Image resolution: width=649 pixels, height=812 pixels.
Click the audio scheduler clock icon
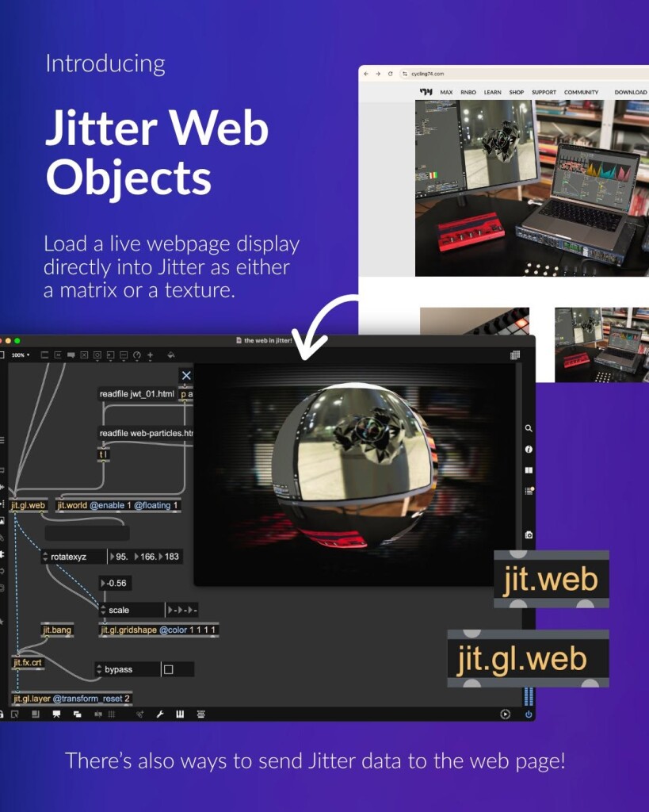[505, 714]
